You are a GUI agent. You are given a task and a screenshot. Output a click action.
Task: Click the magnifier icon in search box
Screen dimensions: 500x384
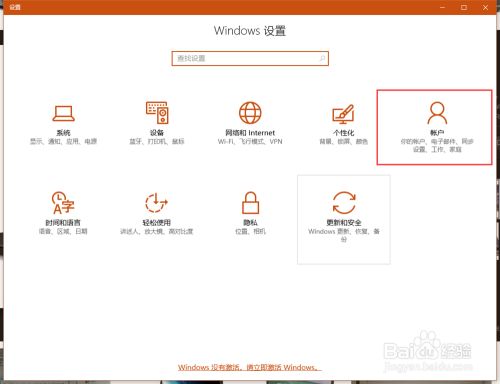click(x=322, y=58)
